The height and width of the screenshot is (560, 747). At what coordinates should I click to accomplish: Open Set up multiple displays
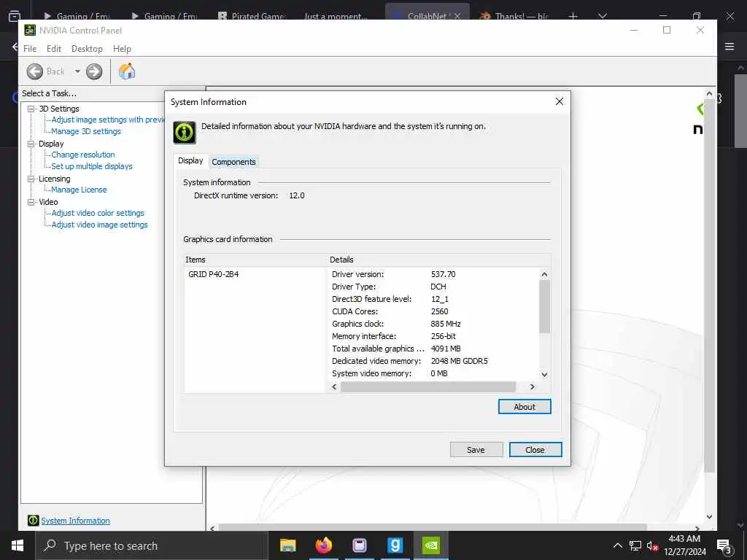pos(92,166)
